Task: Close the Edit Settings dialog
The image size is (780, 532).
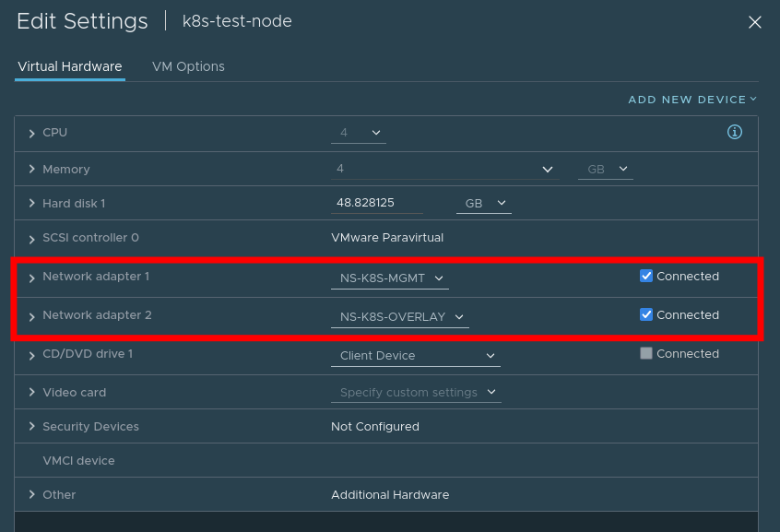Action: [754, 22]
